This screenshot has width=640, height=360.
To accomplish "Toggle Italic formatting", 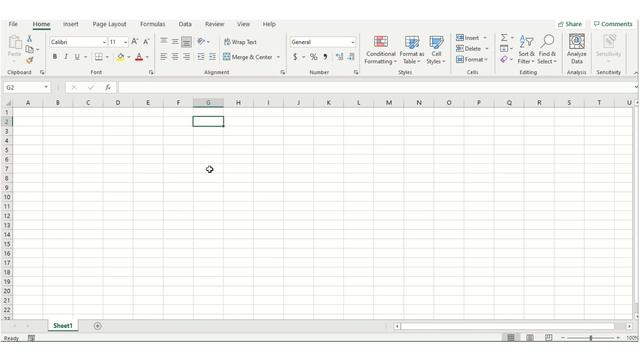I will click(x=66, y=57).
